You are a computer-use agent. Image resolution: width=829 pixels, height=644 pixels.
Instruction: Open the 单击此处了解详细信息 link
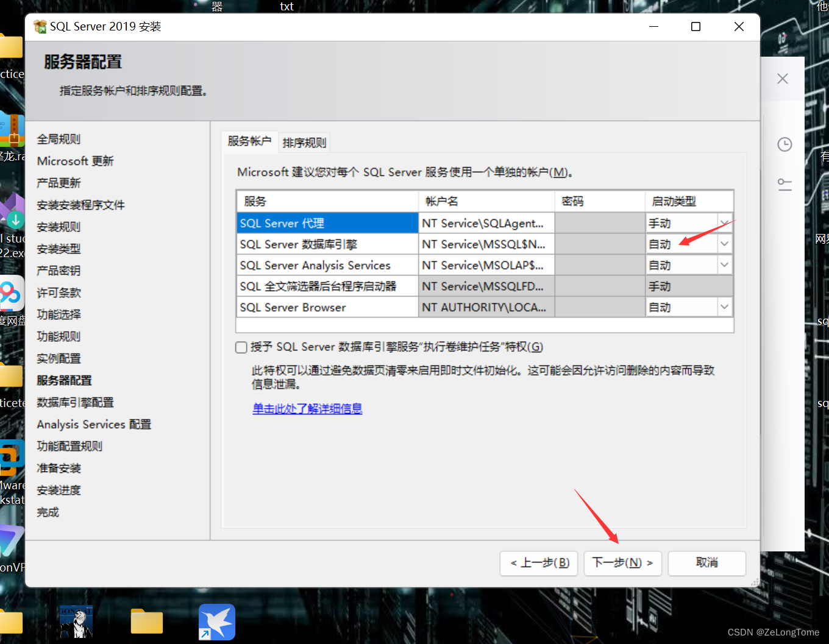point(307,409)
